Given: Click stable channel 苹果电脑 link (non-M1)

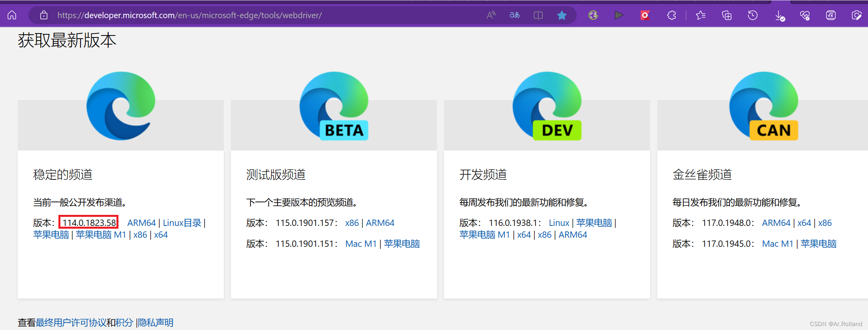Looking at the screenshot, I should 51,235.
